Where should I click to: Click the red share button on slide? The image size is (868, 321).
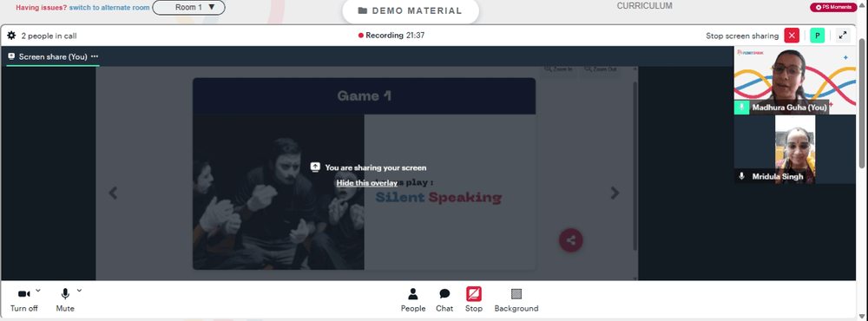571,240
